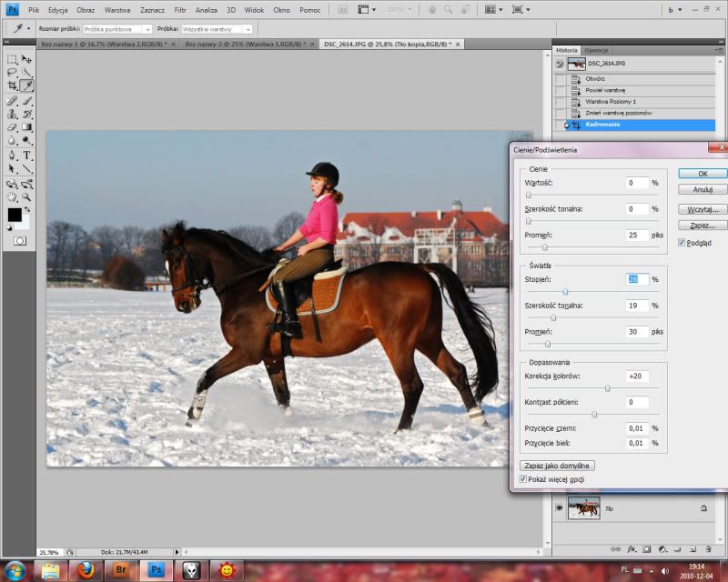Open the Próbka Wszystkie warstwy dropdown
Viewport: 728px width, 582px height.
click(x=216, y=29)
